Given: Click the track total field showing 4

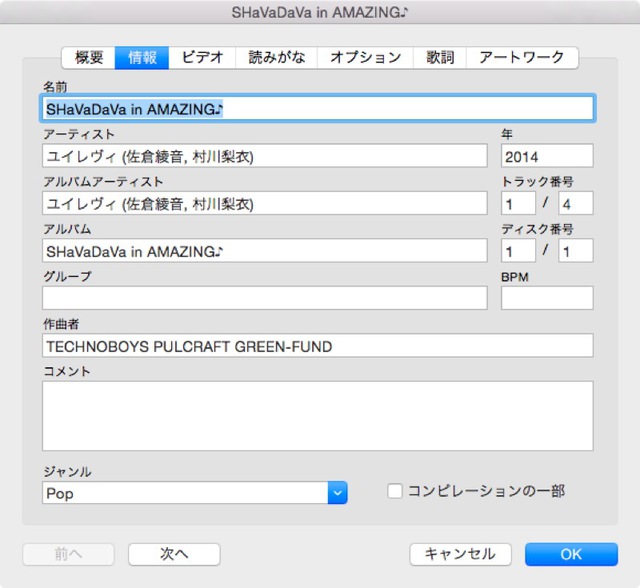Looking at the screenshot, I should click(576, 203).
